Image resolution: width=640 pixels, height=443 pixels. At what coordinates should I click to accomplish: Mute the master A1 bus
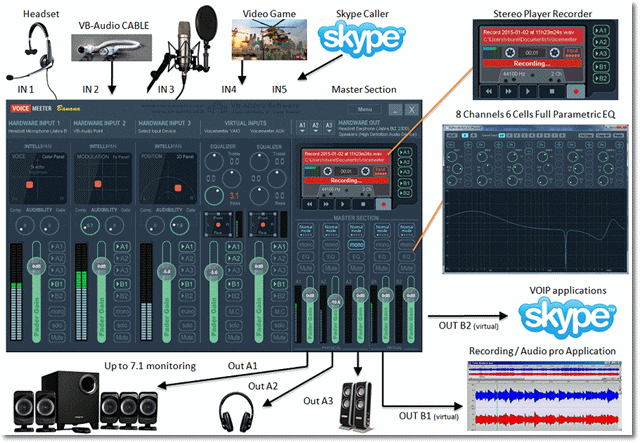coord(306,268)
